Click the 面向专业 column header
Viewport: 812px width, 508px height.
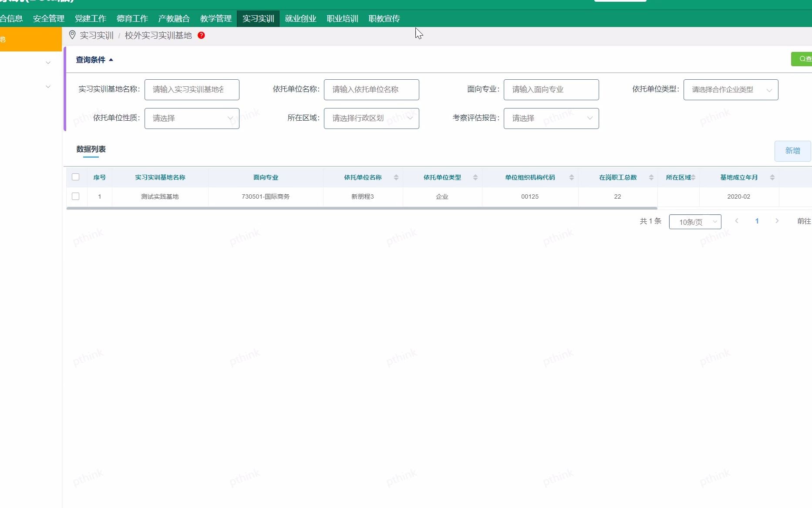(266, 177)
